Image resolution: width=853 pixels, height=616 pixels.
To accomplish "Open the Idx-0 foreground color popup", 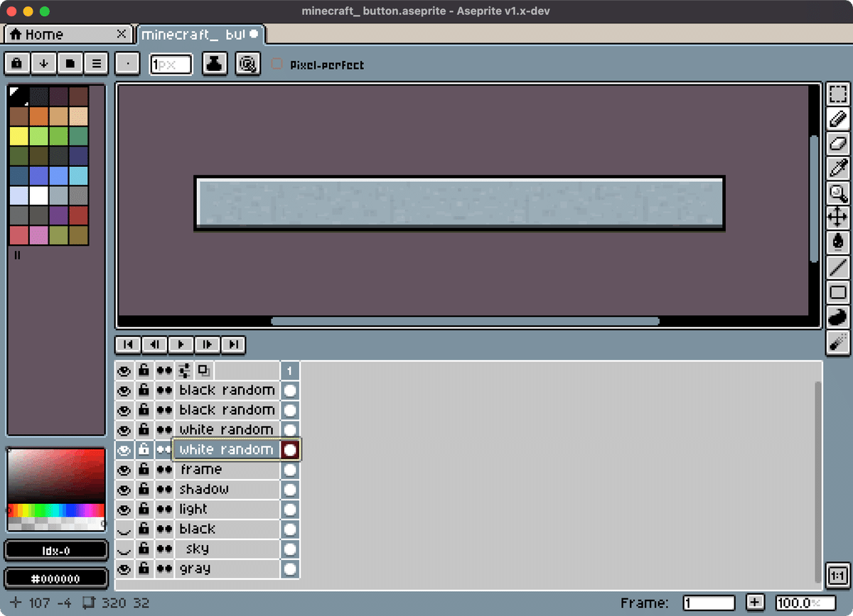I will (x=57, y=551).
